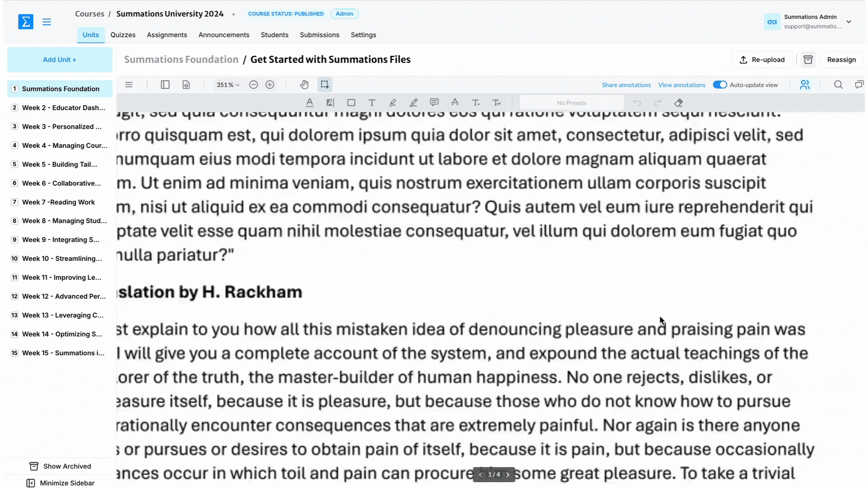868x488 pixels.
Task: Expand Week 3 unit in sidebar
Action: click(60, 127)
